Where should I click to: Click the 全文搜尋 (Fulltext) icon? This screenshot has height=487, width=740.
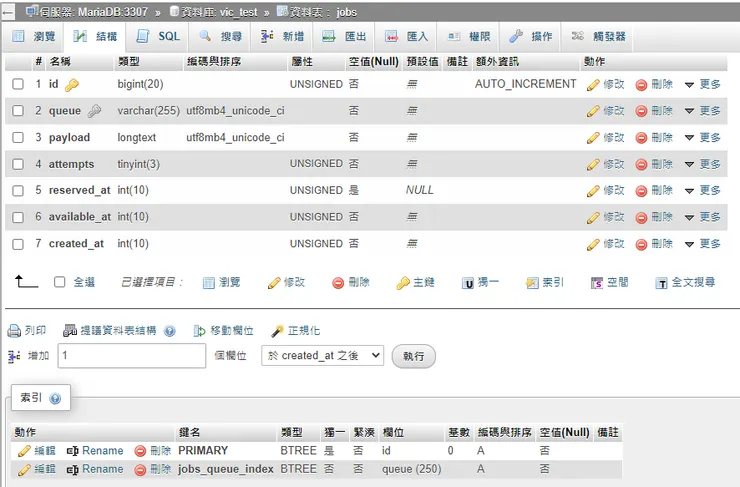[x=662, y=283]
